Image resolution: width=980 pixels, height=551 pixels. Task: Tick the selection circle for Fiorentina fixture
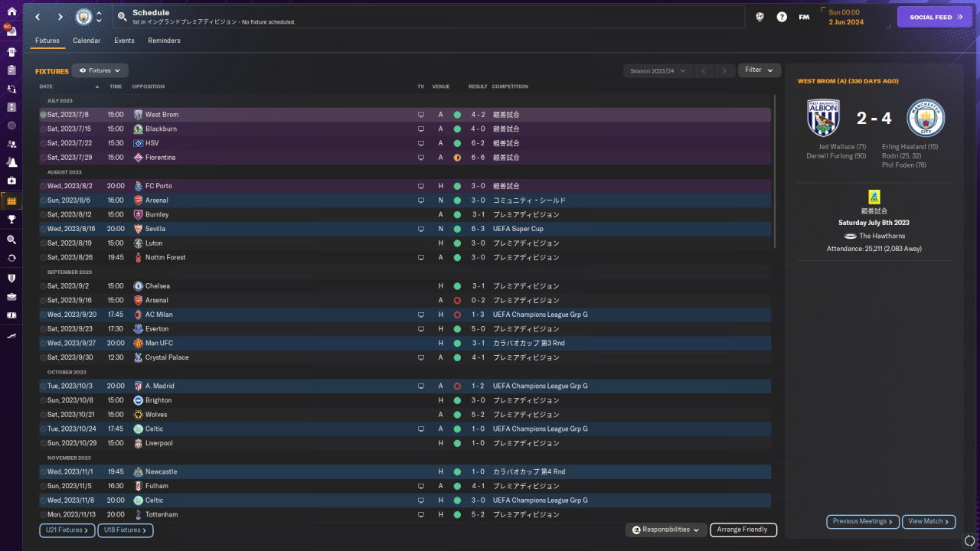click(44, 158)
